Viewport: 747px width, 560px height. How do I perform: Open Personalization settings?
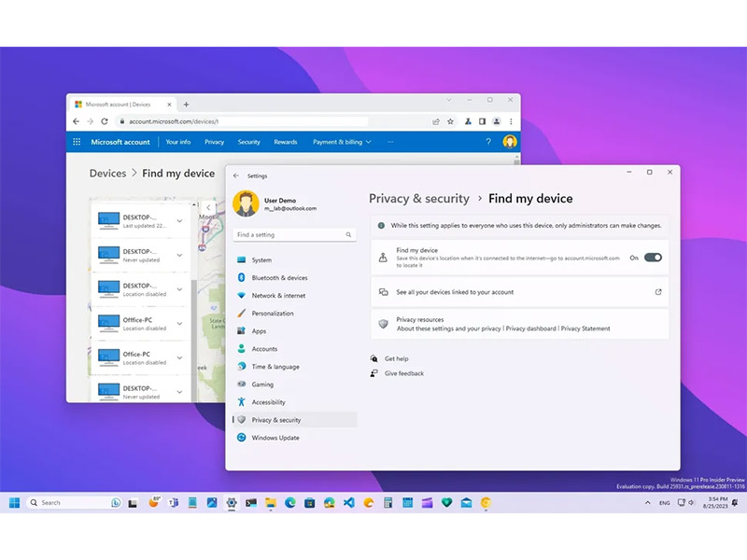(x=294, y=314)
